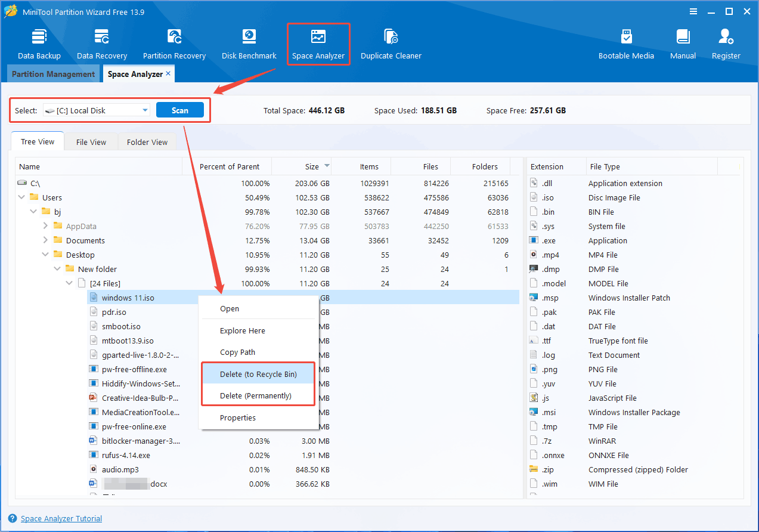The width and height of the screenshot is (759, 532).
Task: Choose Copy Path from the context menu
Action: (x=259, y=352)
